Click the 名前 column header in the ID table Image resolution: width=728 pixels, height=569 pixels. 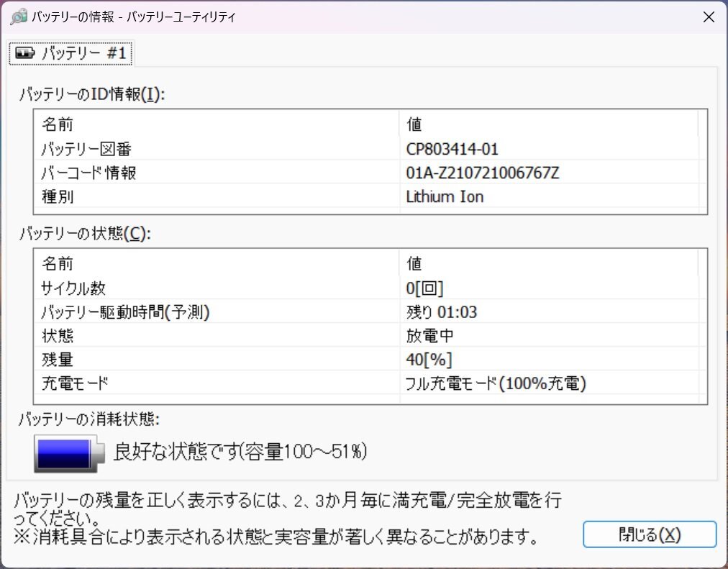click(x=58, y=124)
